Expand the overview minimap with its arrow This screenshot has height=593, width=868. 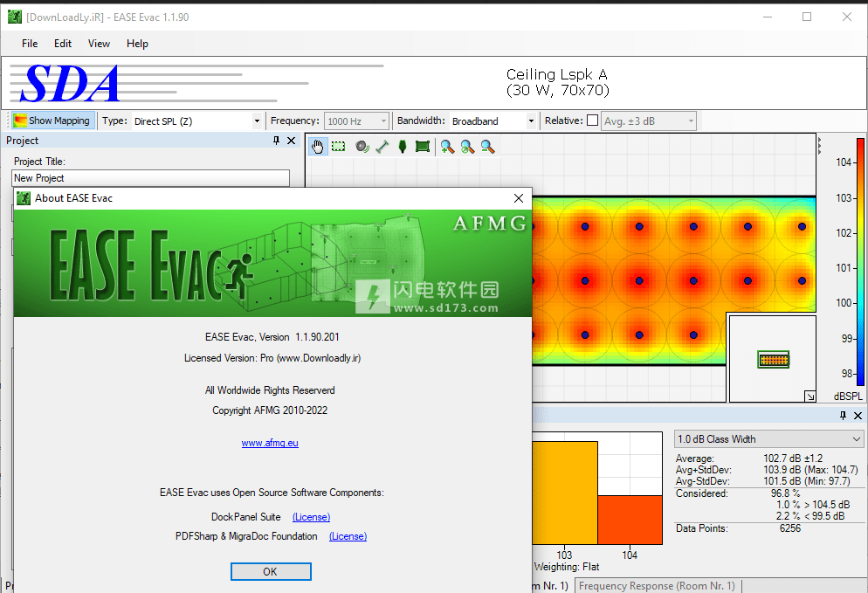click(x=809, y=396)
